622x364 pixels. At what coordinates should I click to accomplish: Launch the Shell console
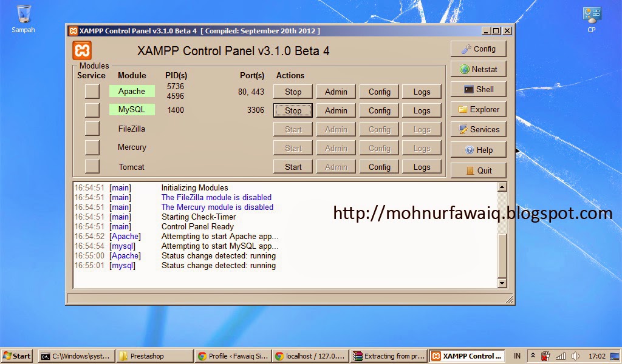pos(479,90)
